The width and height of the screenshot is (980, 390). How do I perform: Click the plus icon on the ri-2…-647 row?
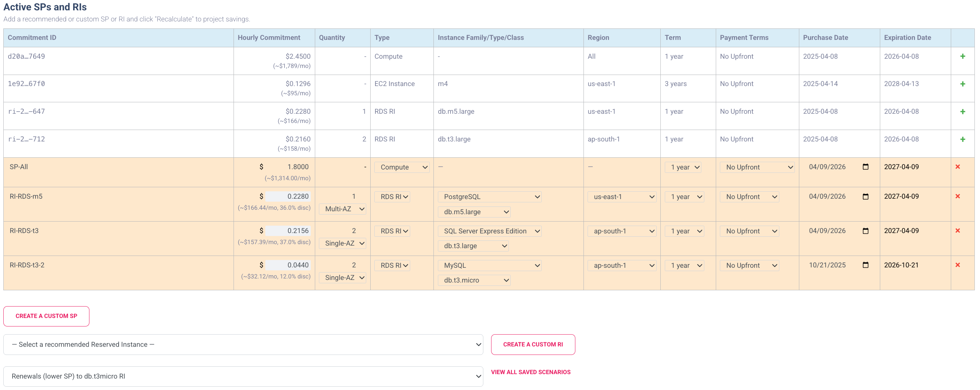(x=963, y=112)
